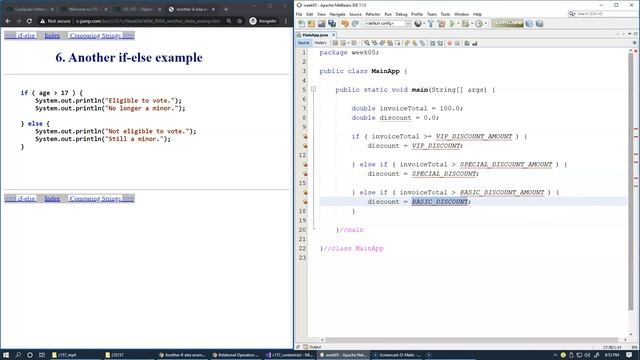Open the dropdown arrow next to Debug Project
This screenshot has width=640, height=360.
(x=471, y=24)
